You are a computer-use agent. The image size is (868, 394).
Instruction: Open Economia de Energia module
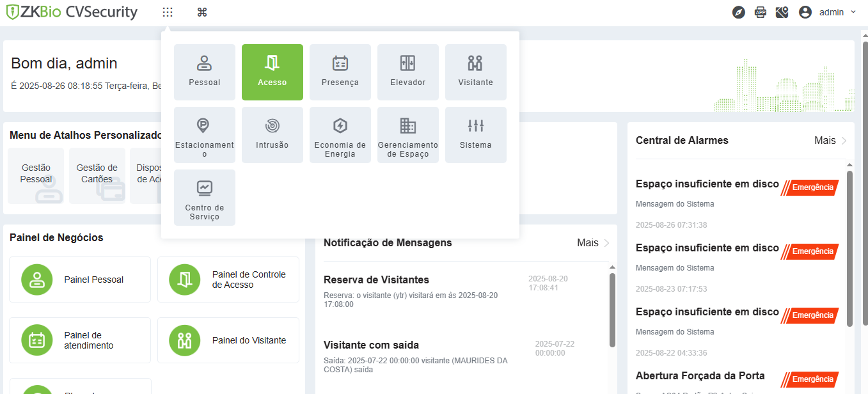(340, 135)
